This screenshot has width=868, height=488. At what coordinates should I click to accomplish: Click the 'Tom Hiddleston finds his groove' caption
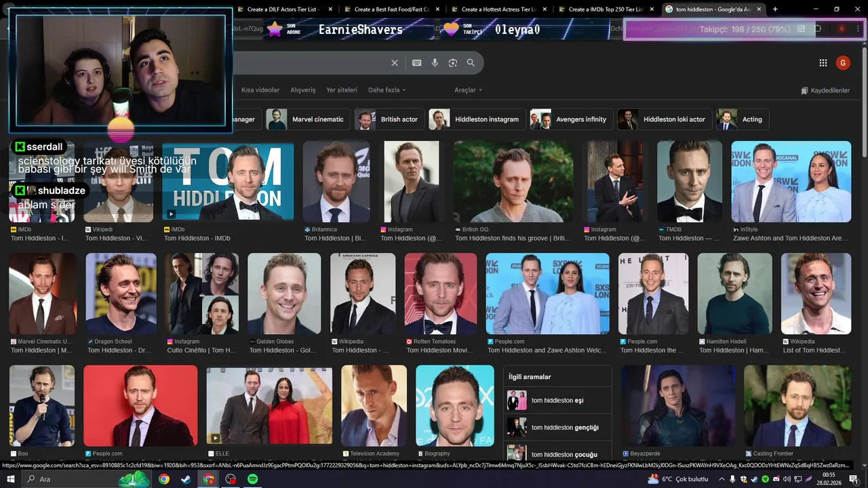(x=513, y=239)
